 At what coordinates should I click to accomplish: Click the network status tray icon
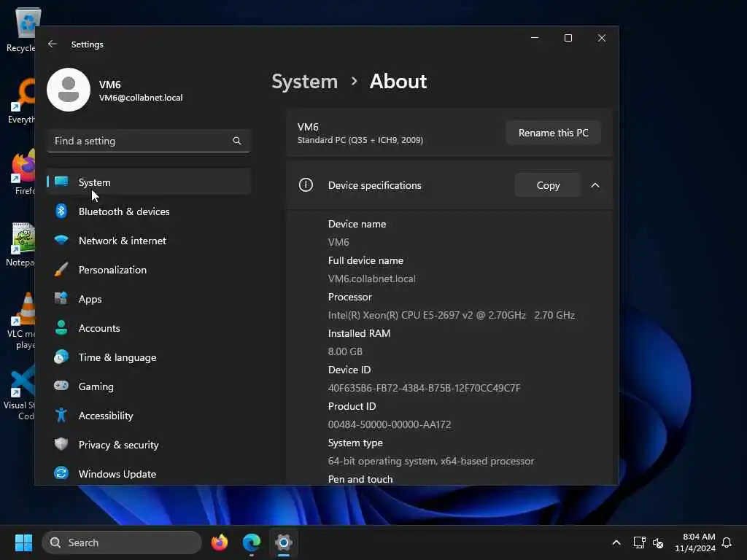point(639,542)
